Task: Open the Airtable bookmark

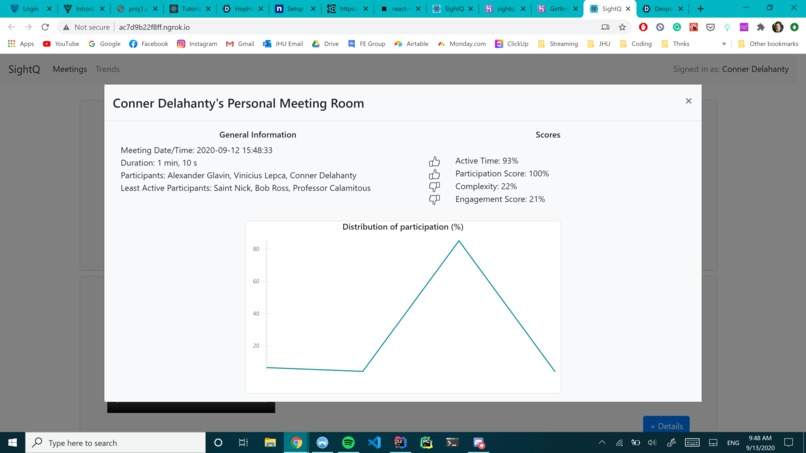Action: (x=411, y=44)
